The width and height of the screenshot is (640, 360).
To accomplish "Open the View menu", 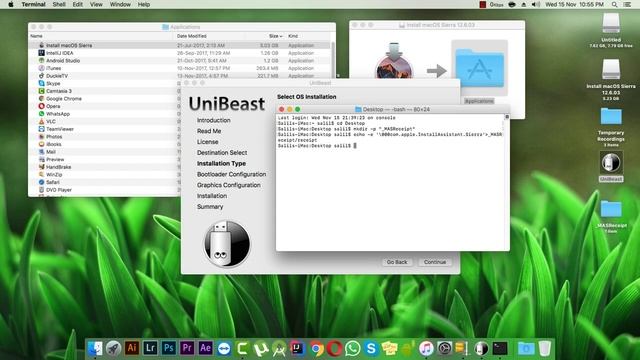I will pos(96,4).
